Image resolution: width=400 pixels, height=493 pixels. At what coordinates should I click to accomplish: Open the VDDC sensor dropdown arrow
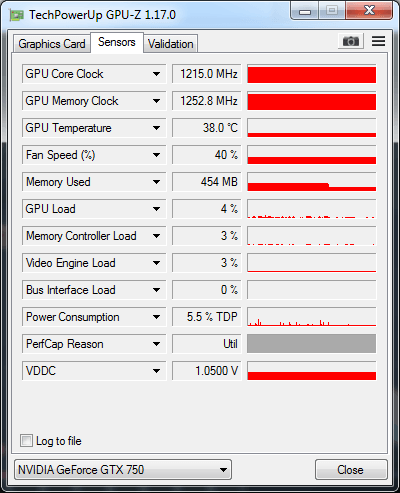point(156,371)
